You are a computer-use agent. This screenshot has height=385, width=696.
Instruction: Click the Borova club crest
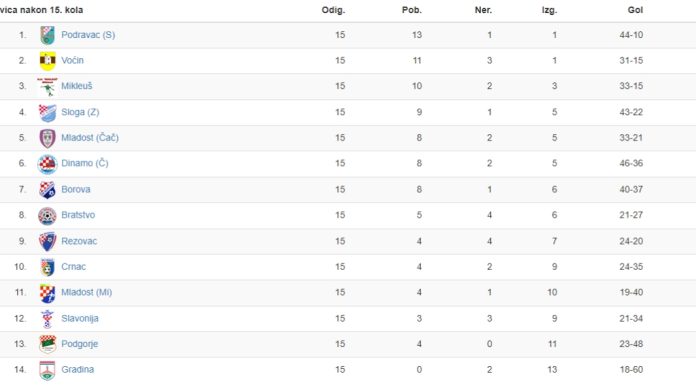[x=47, y=190]
